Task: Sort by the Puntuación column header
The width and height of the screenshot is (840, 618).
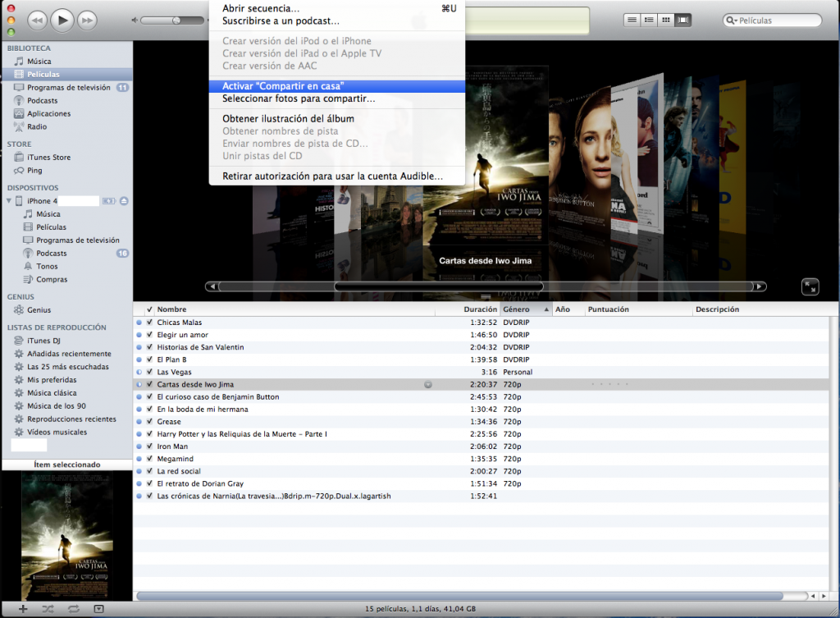Action: click(x=638, y=309)
